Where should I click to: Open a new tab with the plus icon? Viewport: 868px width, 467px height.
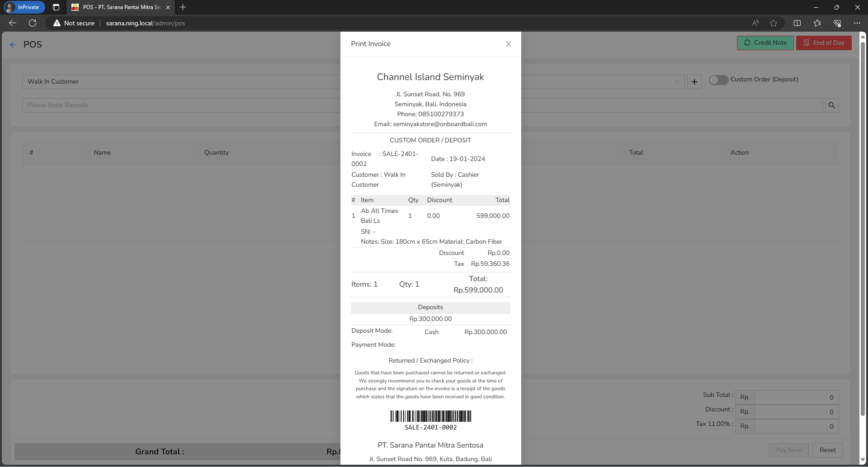click(183, 7)
